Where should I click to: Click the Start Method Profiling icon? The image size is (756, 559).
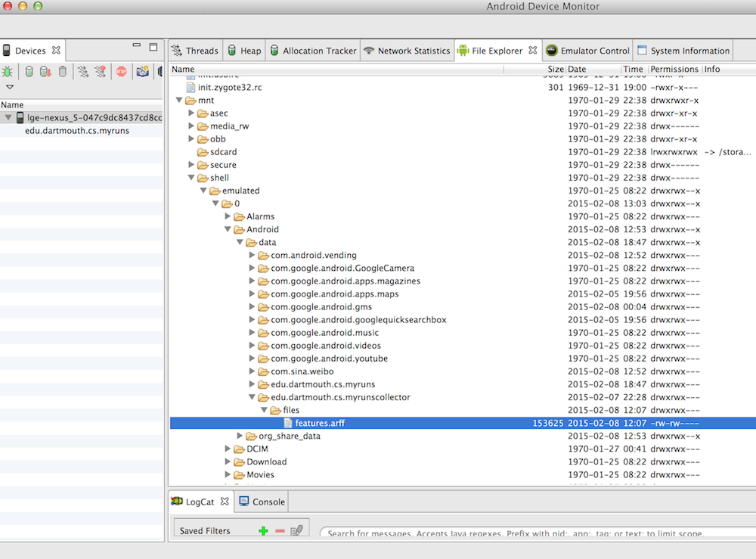pyautogui.click(x=101, y=72)
